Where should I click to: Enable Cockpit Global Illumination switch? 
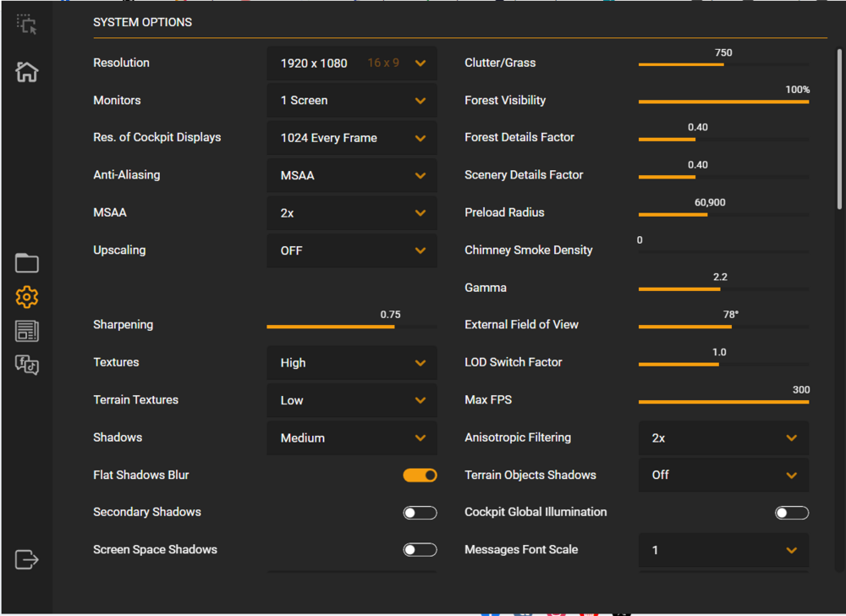[792, 513]
